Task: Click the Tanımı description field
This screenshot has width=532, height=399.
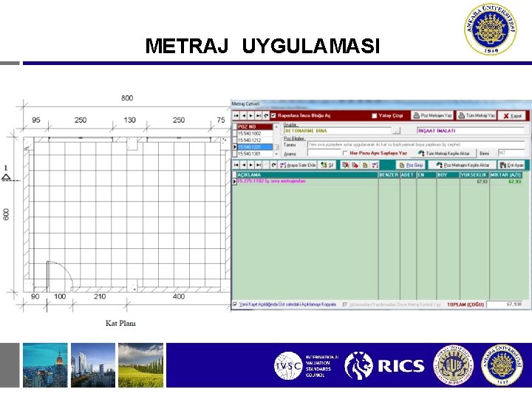Action: pos(415,145)
